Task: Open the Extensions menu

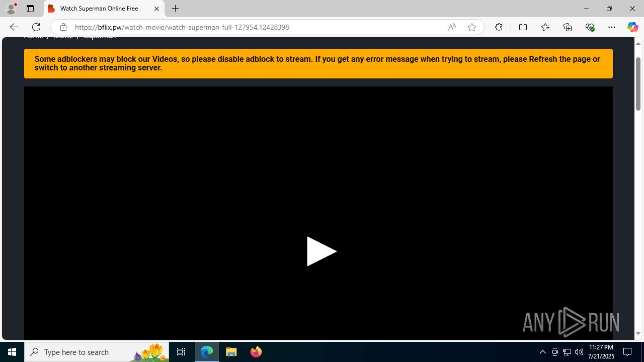Action: pos(499,27)
